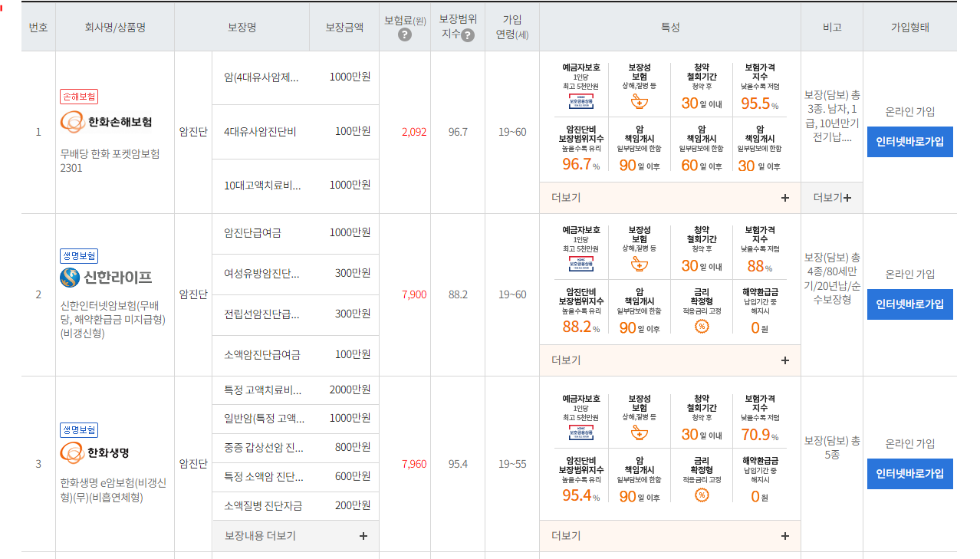Viewport: 980px width, 559px height.
Task: Expand 더보기 features for 한화손해보험 row
Action: [x=670, y=198]
